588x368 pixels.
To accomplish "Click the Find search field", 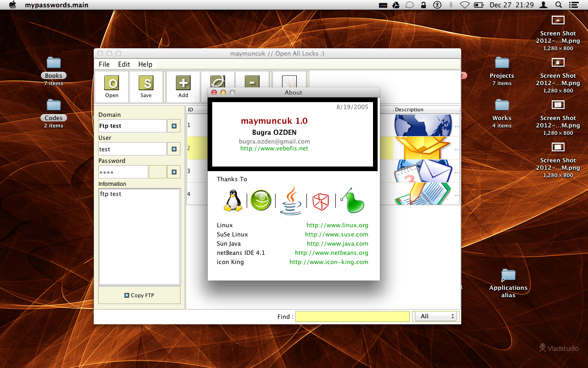I will pyautogui.click(x=352, y=316).
